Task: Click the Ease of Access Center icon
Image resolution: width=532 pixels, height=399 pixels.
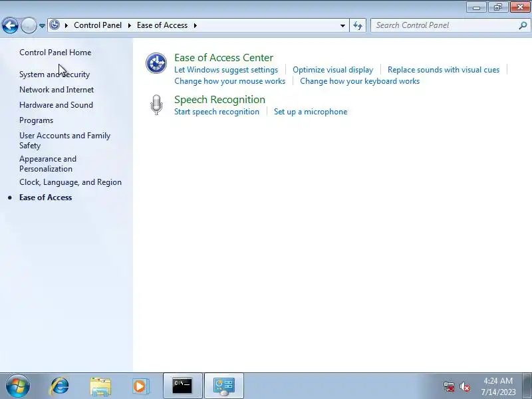Action: [156, 63]
